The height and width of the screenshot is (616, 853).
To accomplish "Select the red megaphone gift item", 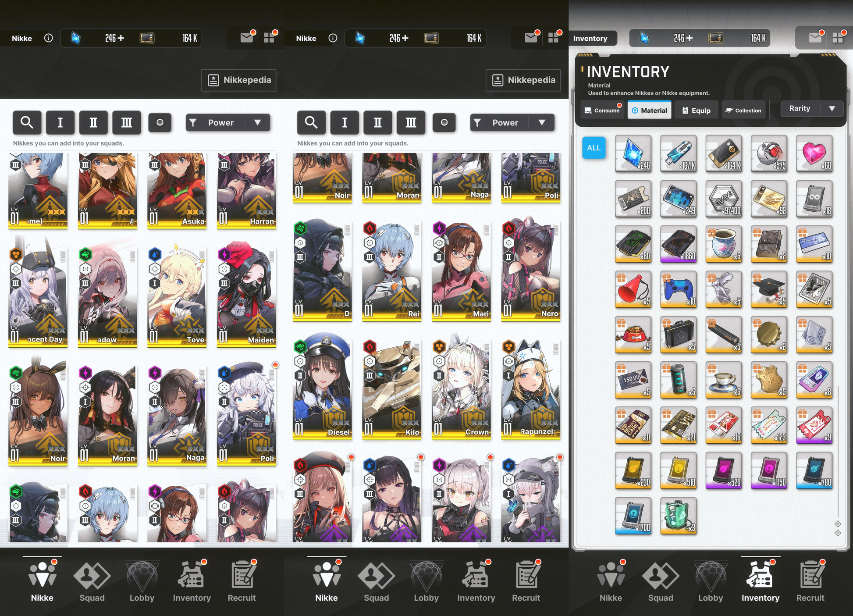I will (x=633, y=289).
